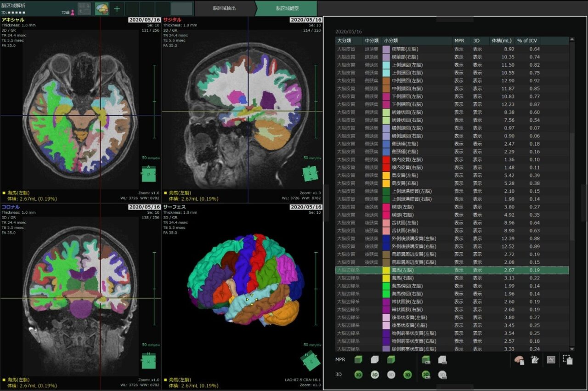Click the clipboard region capture icon
The image size is (588, 391).
click(567, 360)
